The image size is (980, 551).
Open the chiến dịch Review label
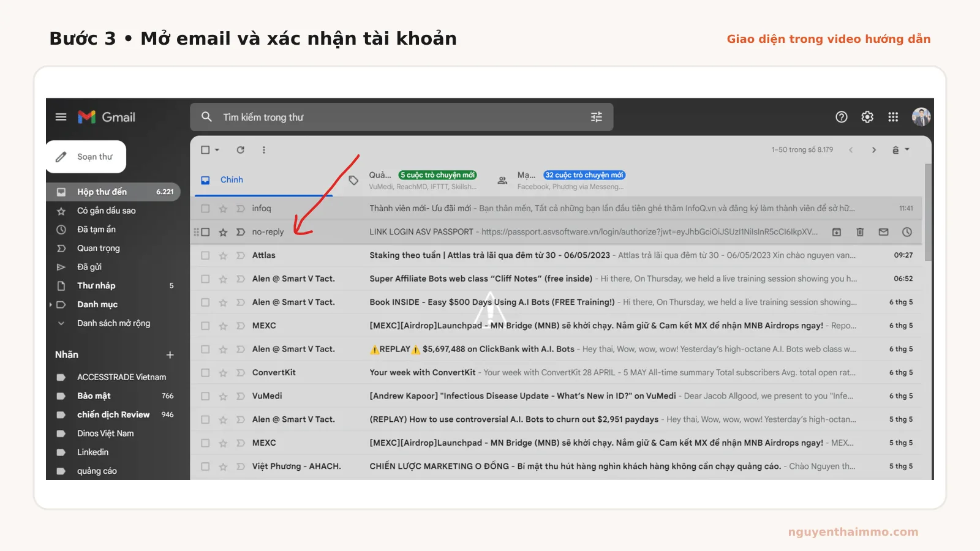tap(114, 414)
